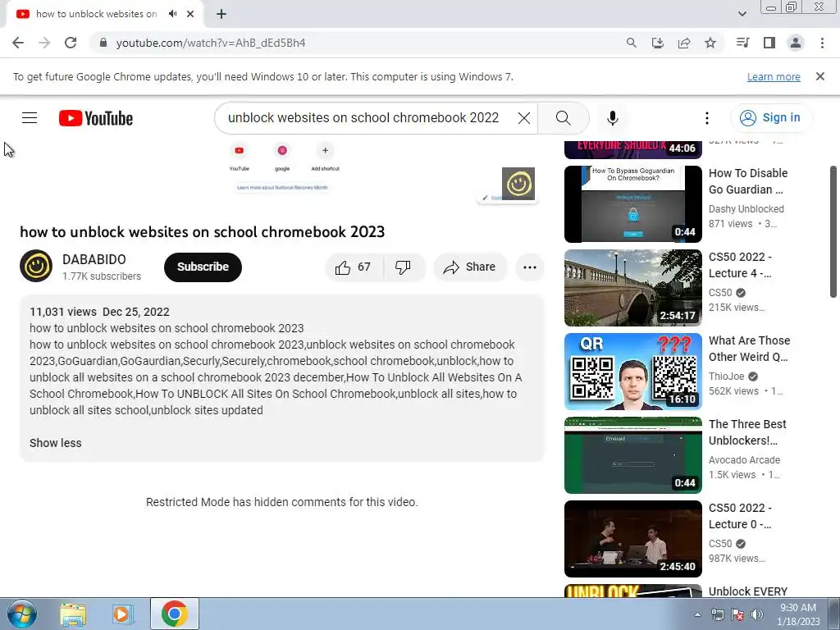Click the Chrome taskbar icon
This screenshot has width=840, height=630.
click(x=174, y=614)
